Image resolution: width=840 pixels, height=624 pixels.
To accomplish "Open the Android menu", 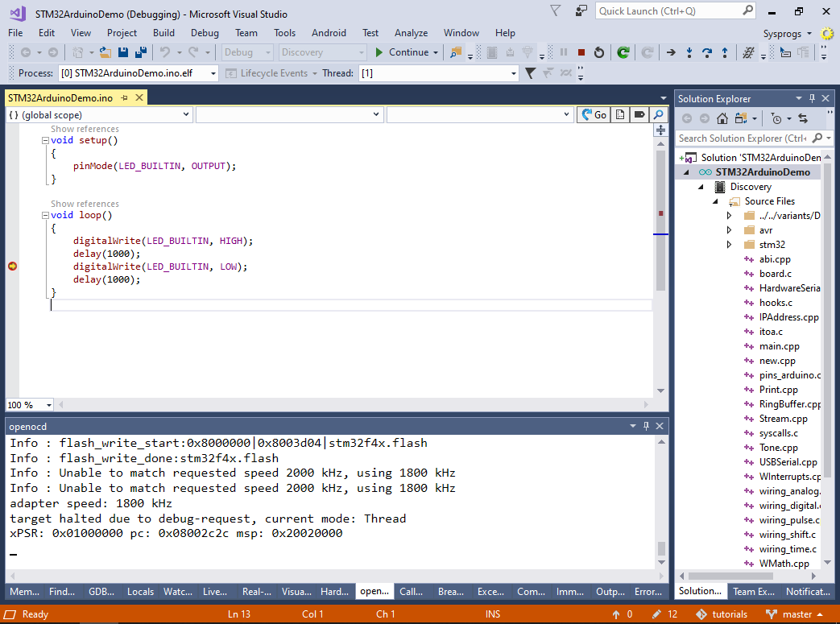I will point(329,33).
